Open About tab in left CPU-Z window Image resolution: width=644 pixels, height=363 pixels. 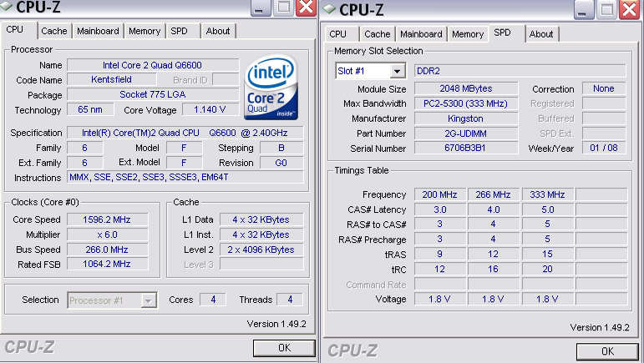click(x=218, y=31)
